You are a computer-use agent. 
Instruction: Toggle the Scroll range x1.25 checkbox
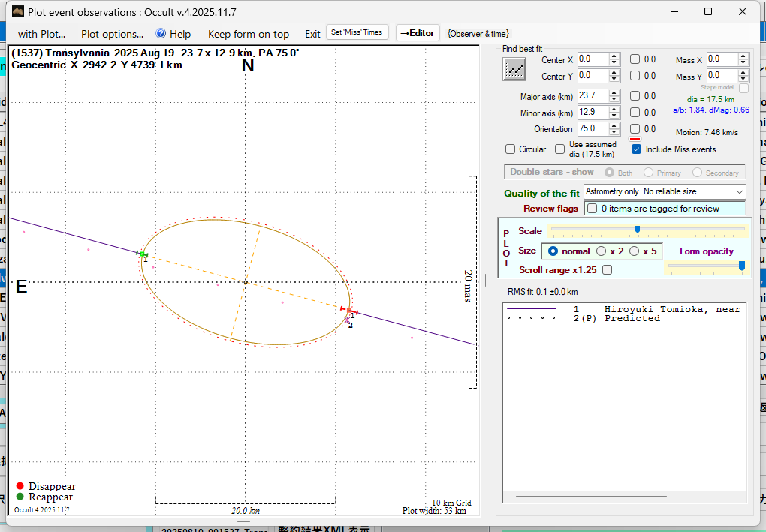607,270
